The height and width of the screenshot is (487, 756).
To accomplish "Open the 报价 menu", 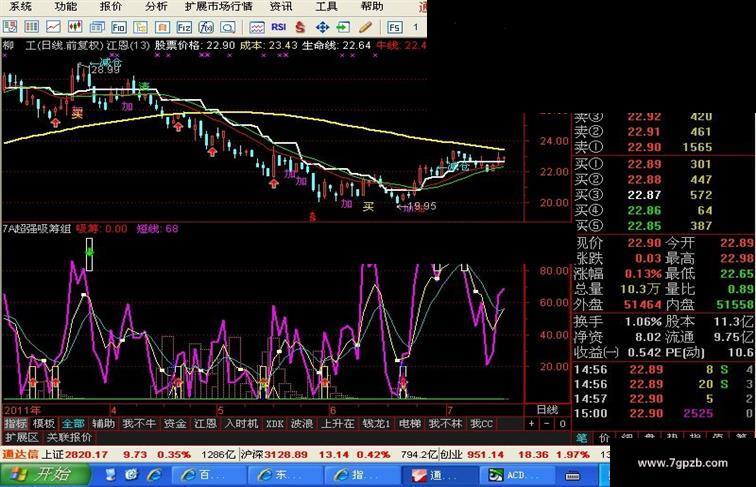I will (111, 6).
